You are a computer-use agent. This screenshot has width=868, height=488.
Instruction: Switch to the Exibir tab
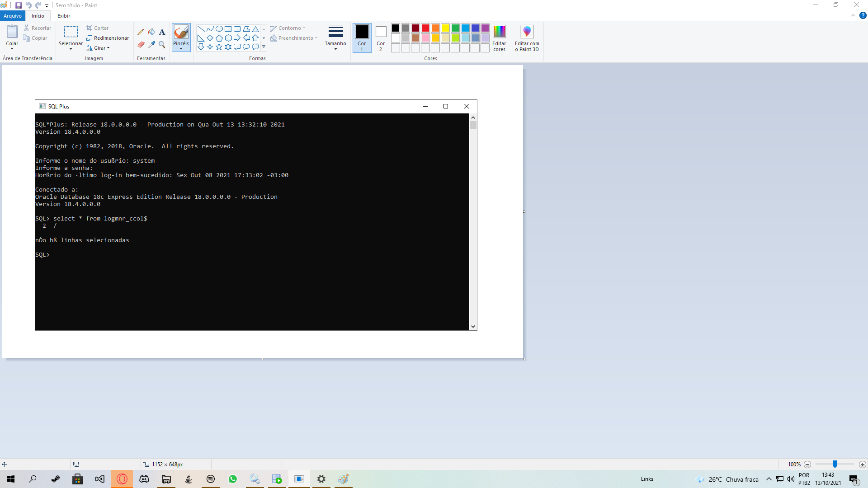(x=64, y=16)
